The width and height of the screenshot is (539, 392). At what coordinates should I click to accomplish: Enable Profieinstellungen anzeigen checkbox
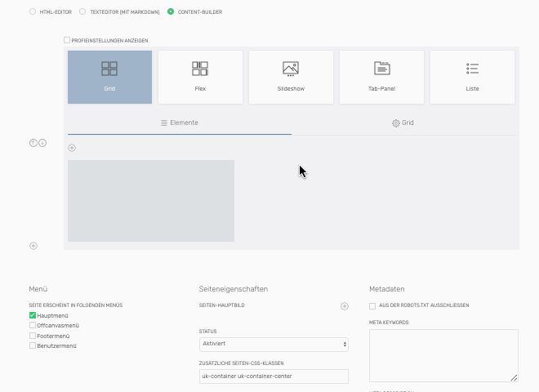coord(67,40)
